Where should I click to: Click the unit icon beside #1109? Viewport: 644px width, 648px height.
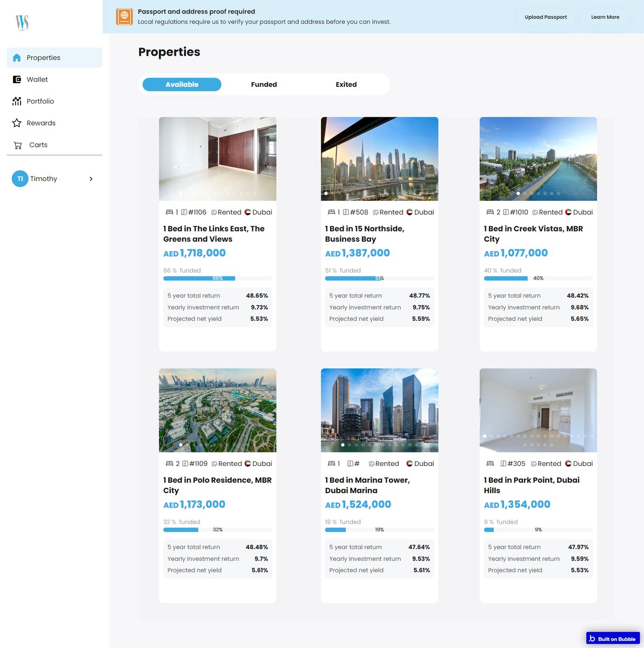tap(185, 464)
